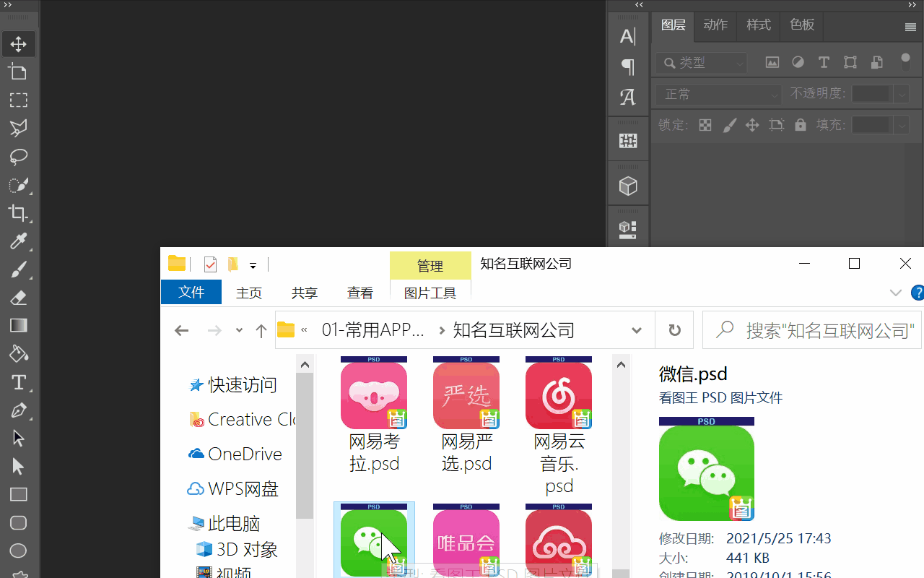Screen dimensions: 924x578
Task: Open the 主页 ribbon tab
Action: tap(249, 293)
